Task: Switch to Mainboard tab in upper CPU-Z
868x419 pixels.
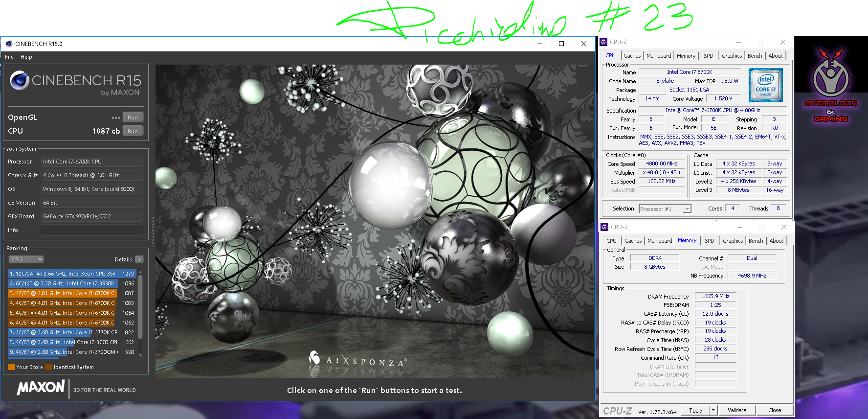Action: point(659,56)
